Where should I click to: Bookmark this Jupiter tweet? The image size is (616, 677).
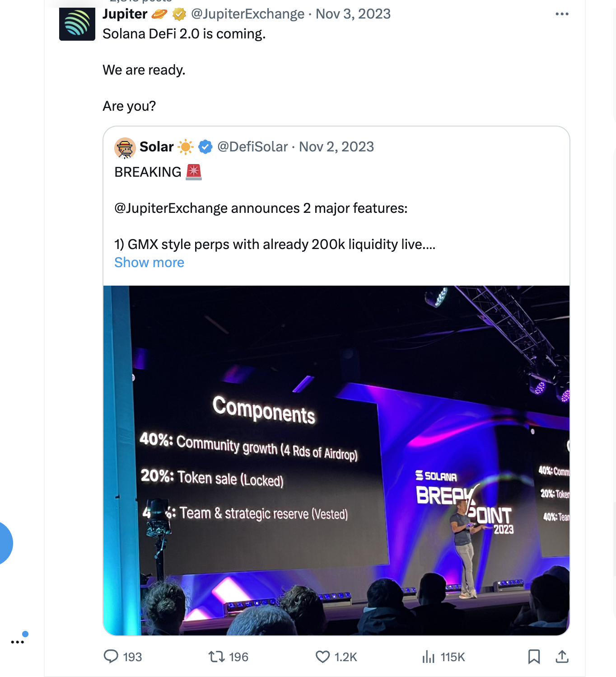click(x=534, y=656)
